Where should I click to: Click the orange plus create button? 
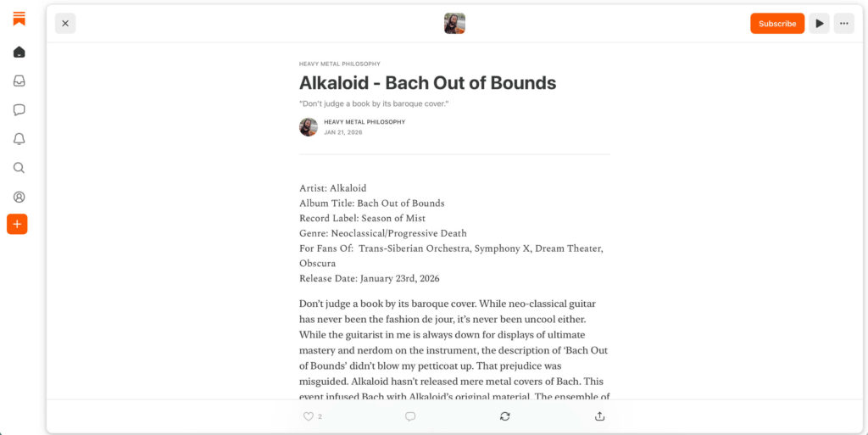tap(17, 224)
